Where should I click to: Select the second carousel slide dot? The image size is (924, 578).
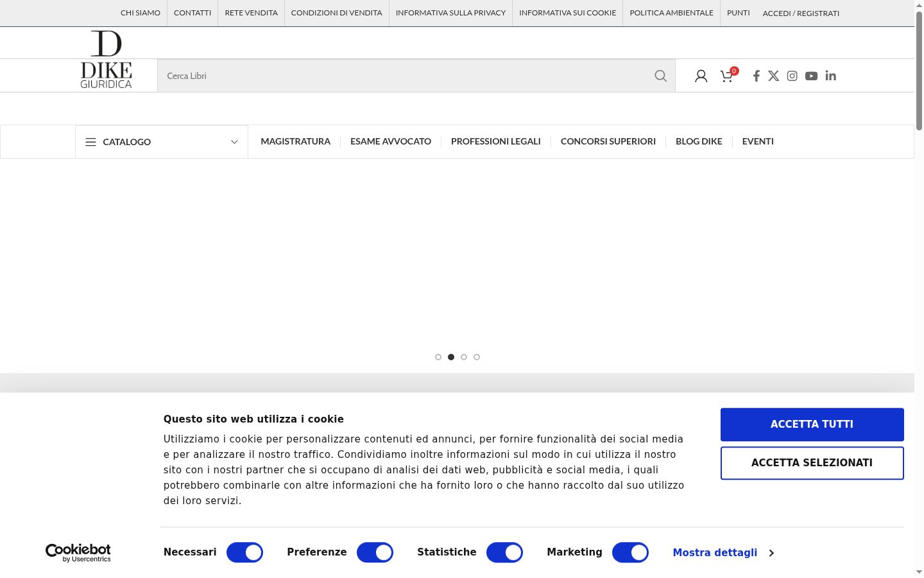pyautogui.click(x=451, y=357)
